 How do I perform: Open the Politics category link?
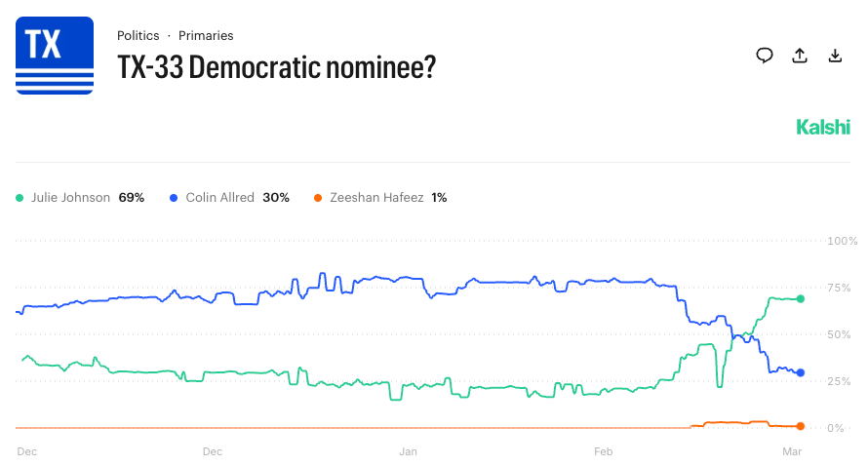point(138,36)
